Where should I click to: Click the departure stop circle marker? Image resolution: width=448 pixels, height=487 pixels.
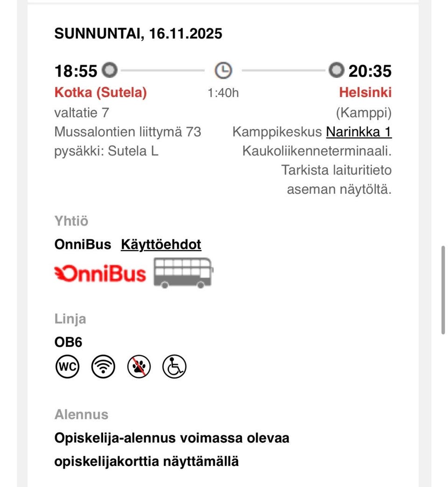110,71
